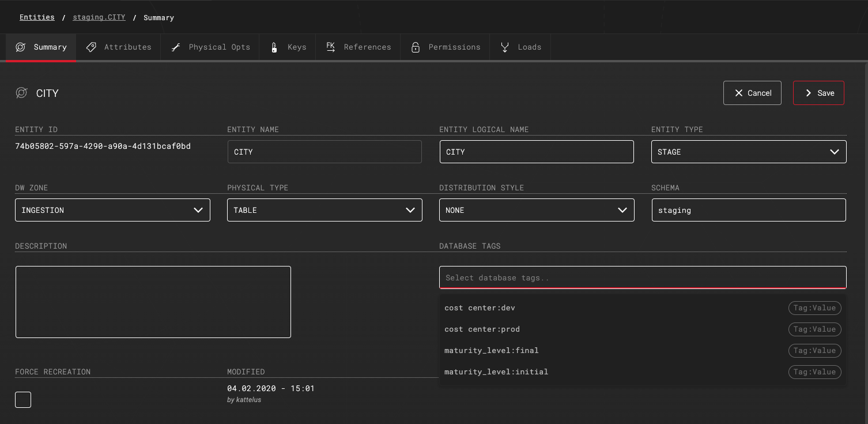The height and width of the screenshot is (424, 868).
Task: Open the Physical Type dropdown
Action: (324, 211)
